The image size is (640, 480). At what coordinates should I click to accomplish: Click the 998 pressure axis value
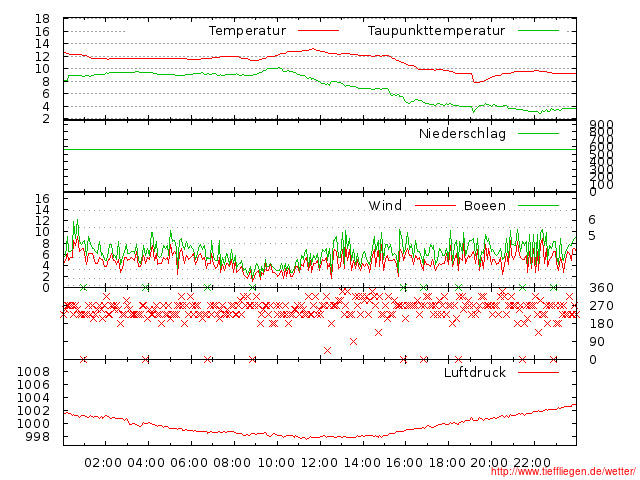click(38, 437)
